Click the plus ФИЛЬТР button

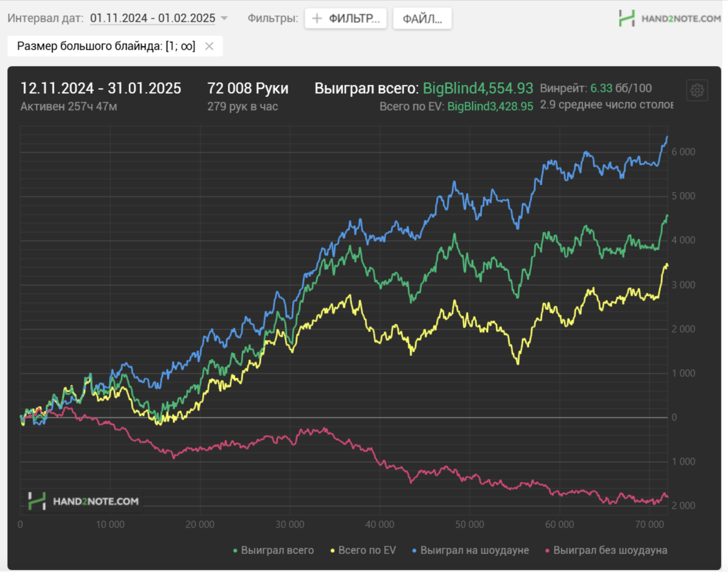pyautogui.click(x=346, y=19)
